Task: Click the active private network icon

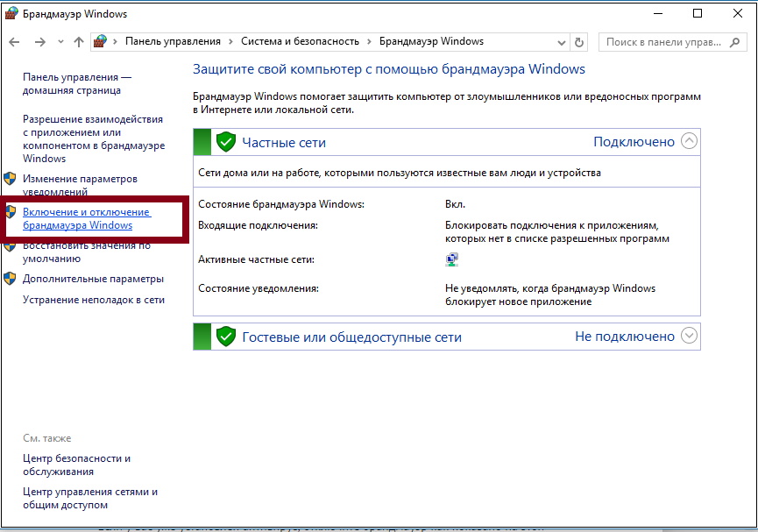Action: click(452, 259)
